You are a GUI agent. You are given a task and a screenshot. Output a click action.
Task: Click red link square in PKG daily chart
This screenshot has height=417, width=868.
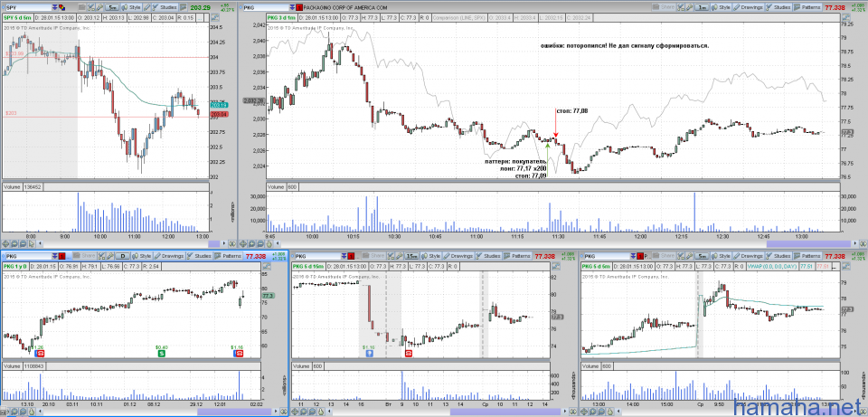click(62, 256)
